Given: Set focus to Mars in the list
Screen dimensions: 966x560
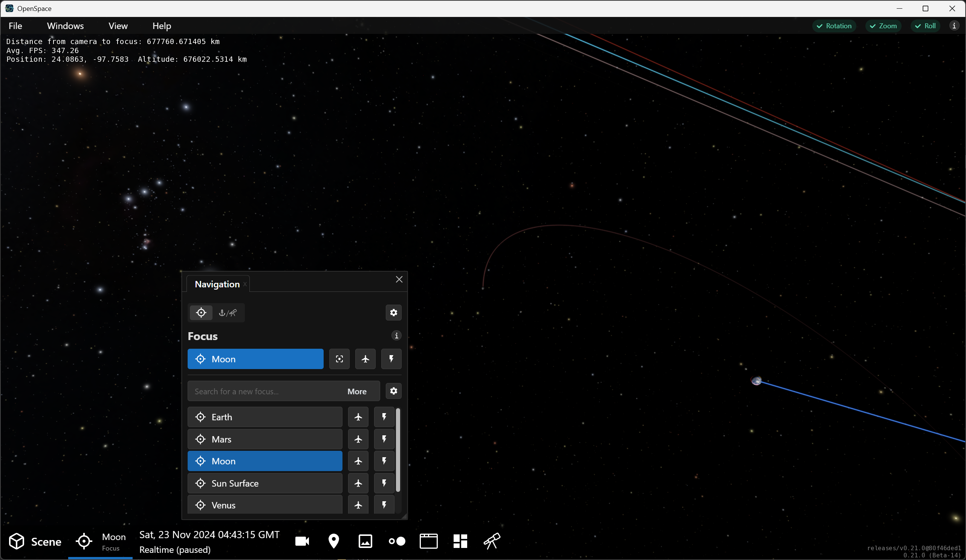Looking at the screenshot, I should click(x=265, y=439).
